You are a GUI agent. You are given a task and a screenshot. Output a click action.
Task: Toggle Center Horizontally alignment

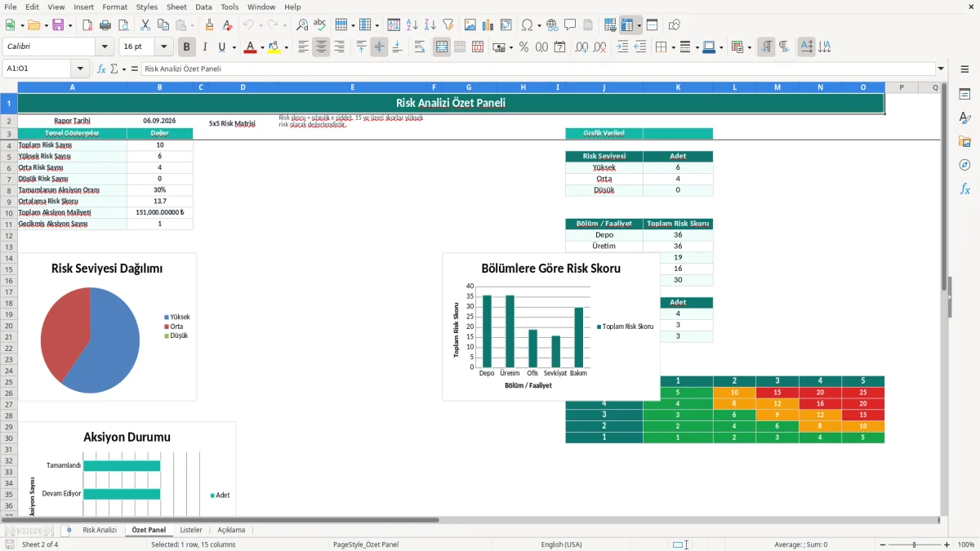(x=321, y=47)
